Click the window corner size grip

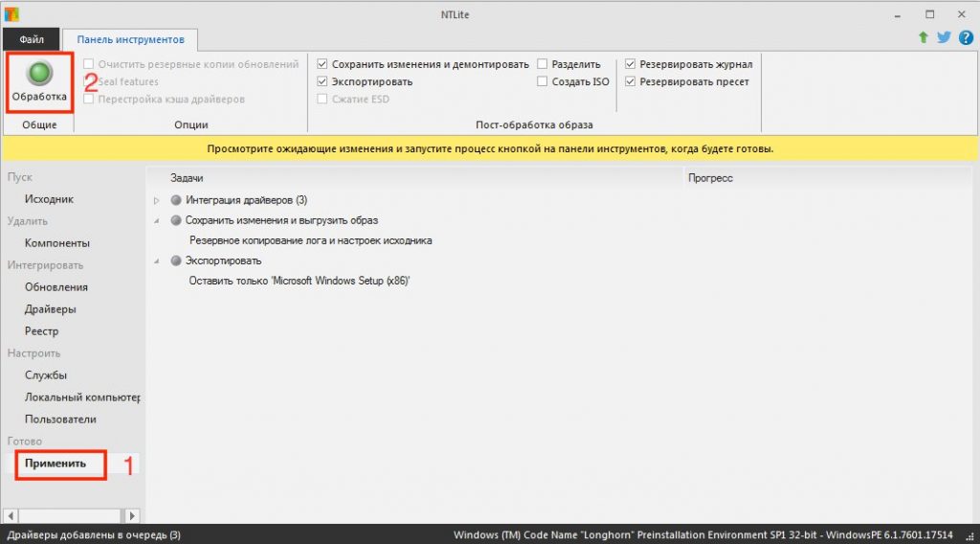coord(970,536)
